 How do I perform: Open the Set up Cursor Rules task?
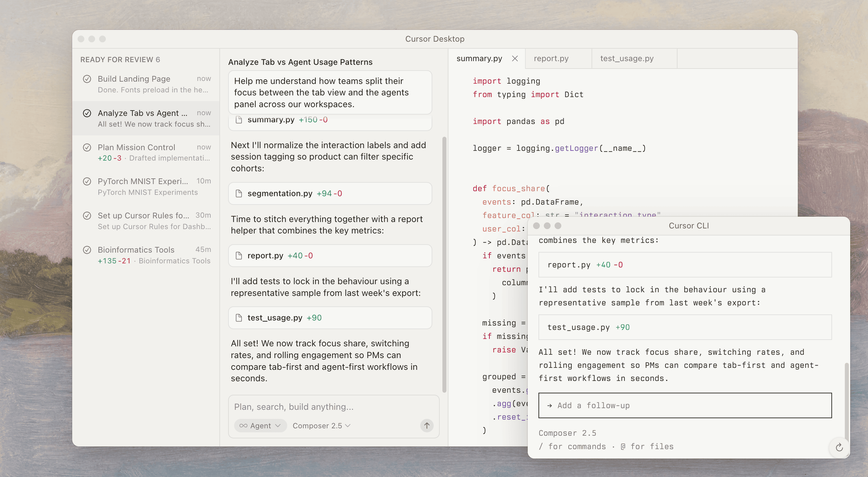pos(146,221)
